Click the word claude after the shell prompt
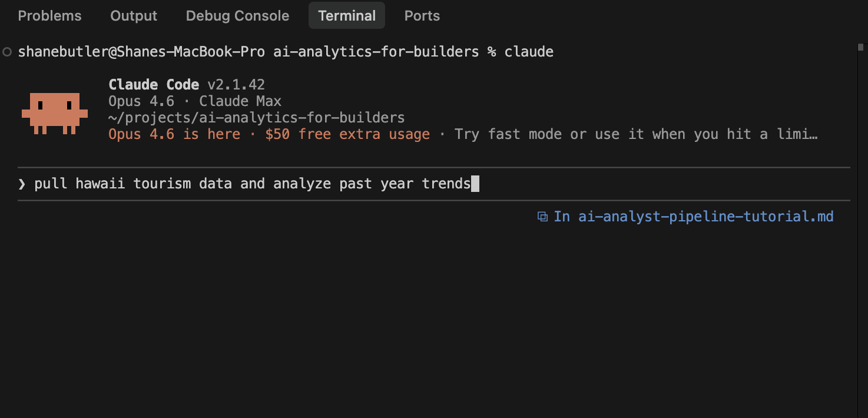 [x=528, y=52]
